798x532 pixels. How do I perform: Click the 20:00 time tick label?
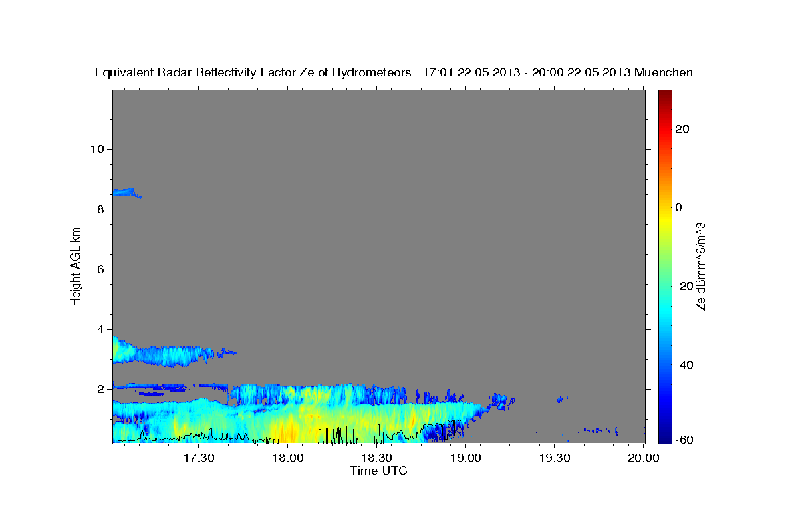(x=643, y=458)
